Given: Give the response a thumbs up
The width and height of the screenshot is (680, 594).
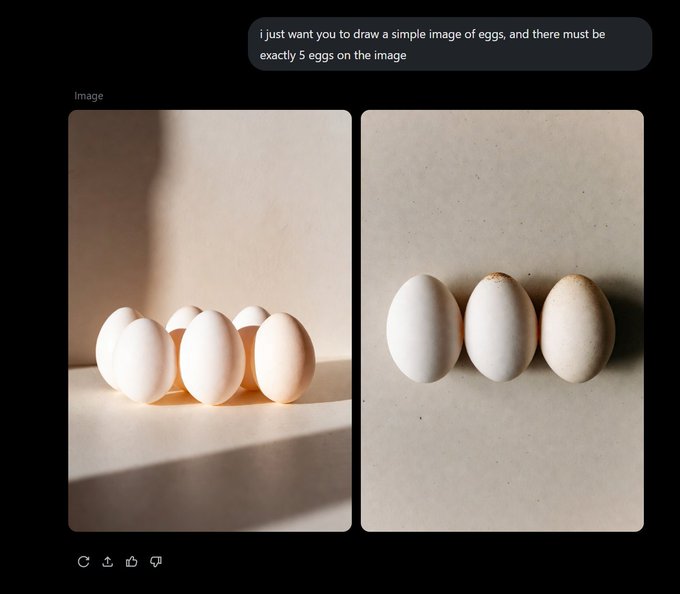Looking at the screenshot, I should pos(131,562).
